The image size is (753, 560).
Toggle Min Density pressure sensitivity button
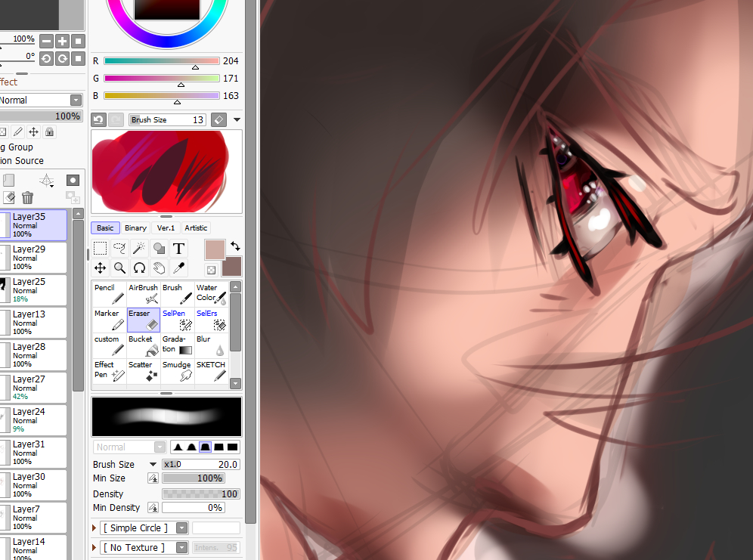pyautogui.click(x=153, y=508)
